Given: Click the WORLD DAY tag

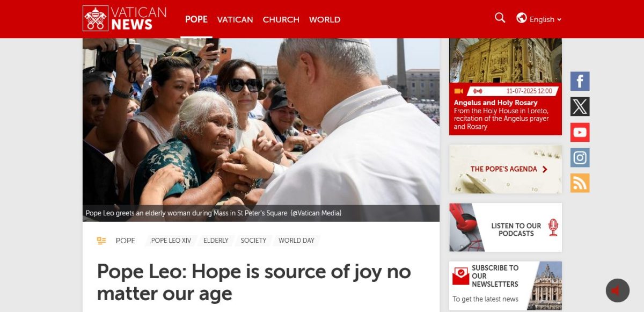Looking at the screenshot, I should coord(296,241).
